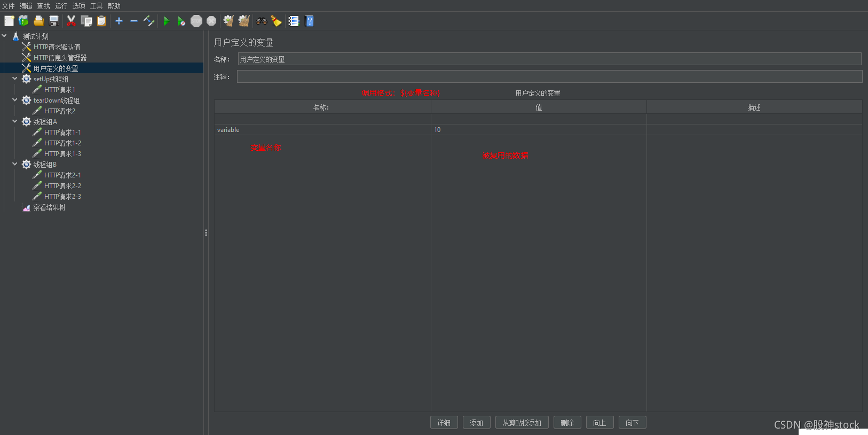Click the Open file folder icon
The height and width of the screenshot is (435, 868).
[38, 21]
